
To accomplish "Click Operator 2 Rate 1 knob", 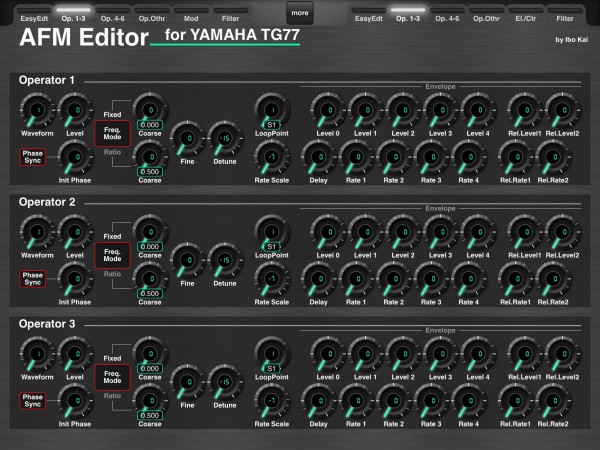I will (356, 279).
